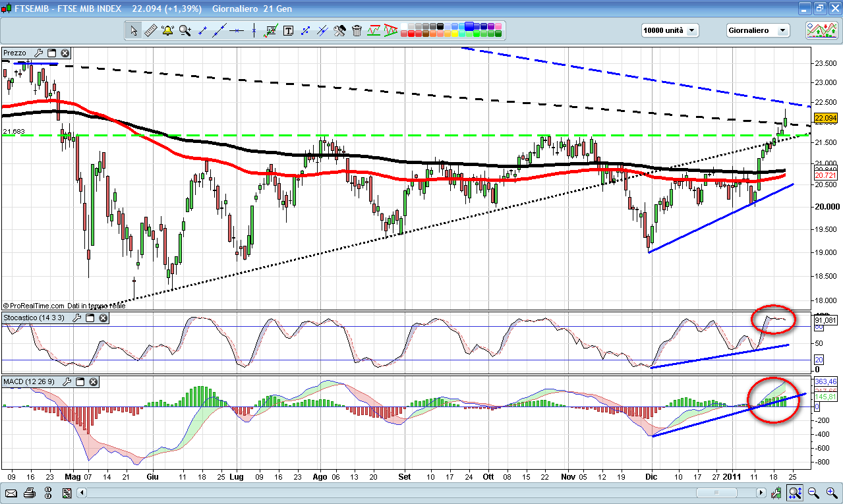Close the Stocastico indicator panel
The width and height of the screenshot is (843, 504).
coord(102,318)
